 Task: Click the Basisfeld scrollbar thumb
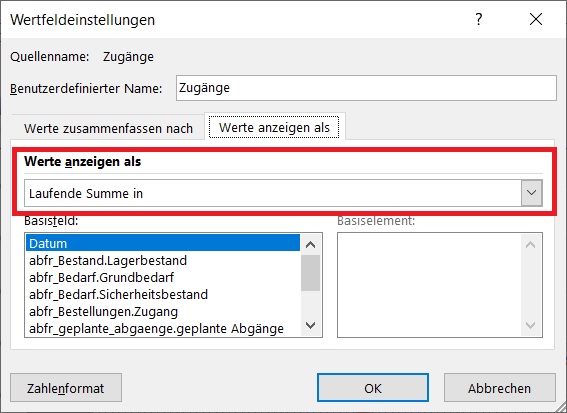[311, 273]
